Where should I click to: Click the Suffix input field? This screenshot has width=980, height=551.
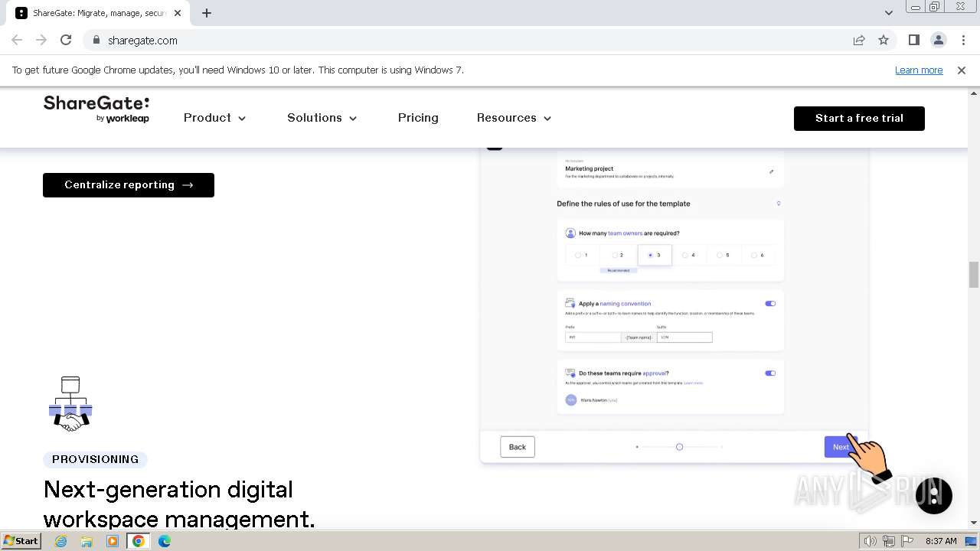coord(684,337)
